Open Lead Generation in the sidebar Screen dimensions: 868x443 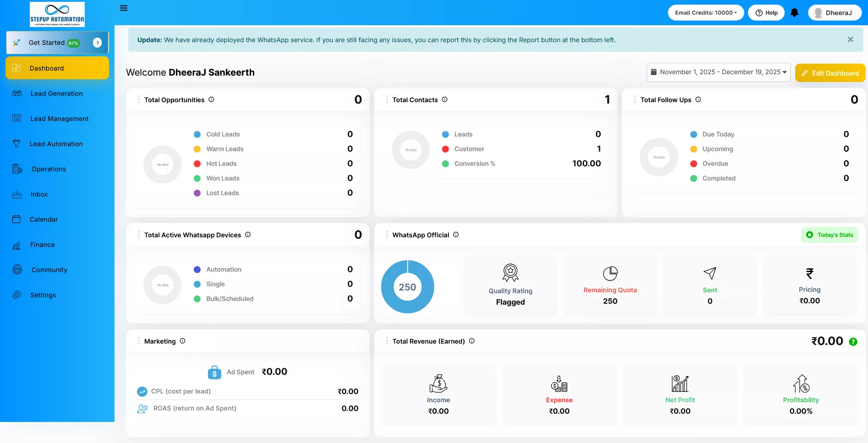pyautogui.click(x=56, y=93)
